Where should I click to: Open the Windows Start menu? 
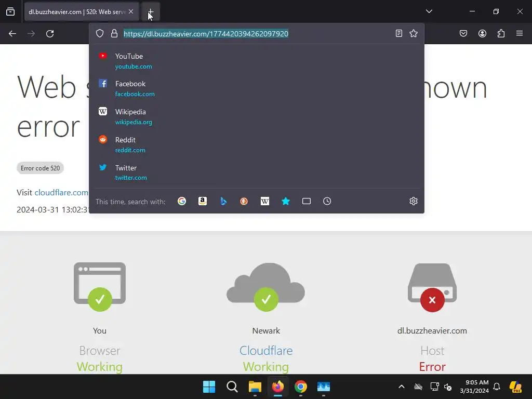coord(209,387)
